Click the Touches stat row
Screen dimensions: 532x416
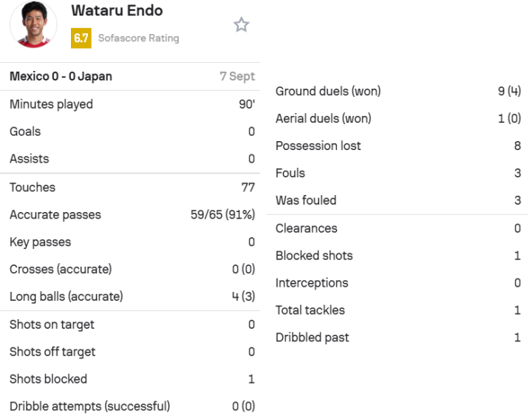tap(132, 188)
